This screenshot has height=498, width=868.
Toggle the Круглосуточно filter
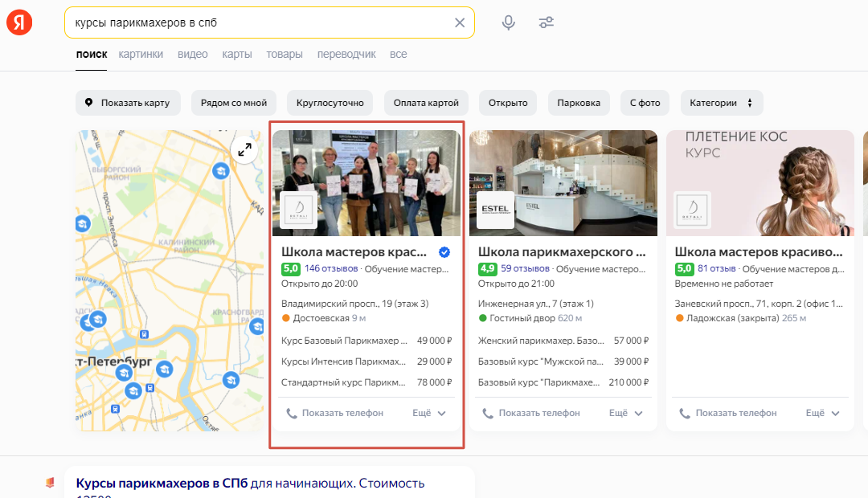tap(330, 103)
